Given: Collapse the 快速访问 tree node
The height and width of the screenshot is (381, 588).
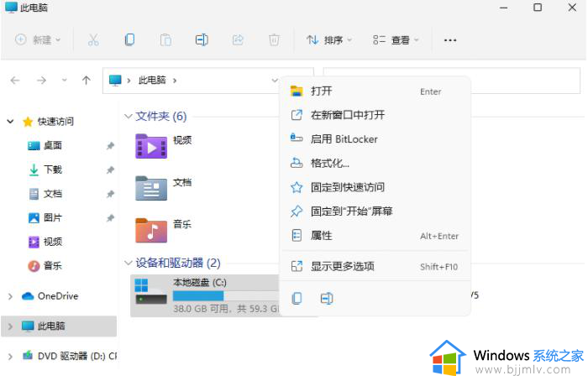Looking at the screenshot, I should click(x=10, y=122).
